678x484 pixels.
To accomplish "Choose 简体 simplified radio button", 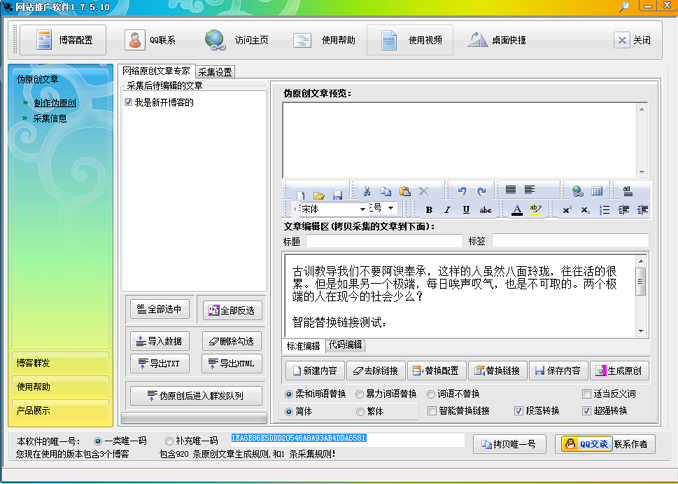I will [289, 411].
